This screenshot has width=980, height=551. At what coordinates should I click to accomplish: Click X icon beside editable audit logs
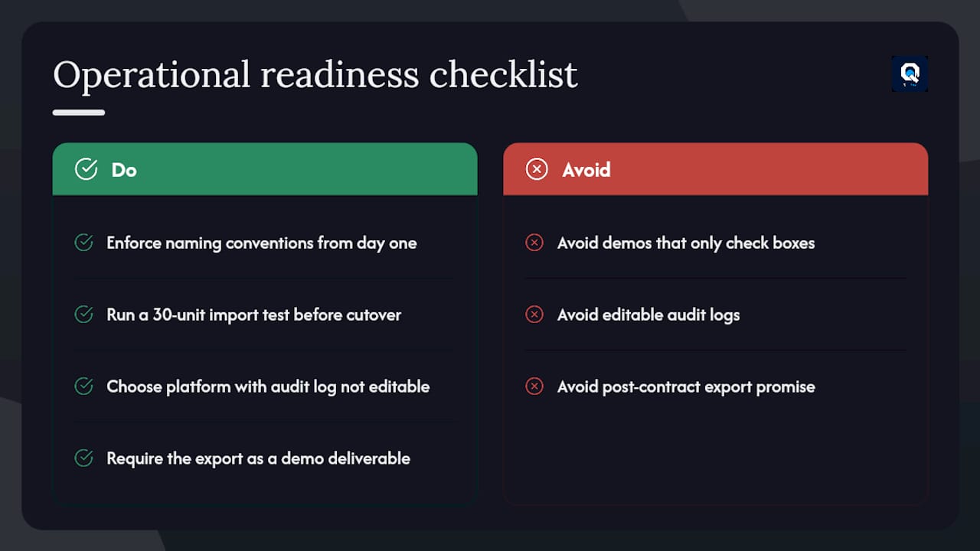(534, 315)
